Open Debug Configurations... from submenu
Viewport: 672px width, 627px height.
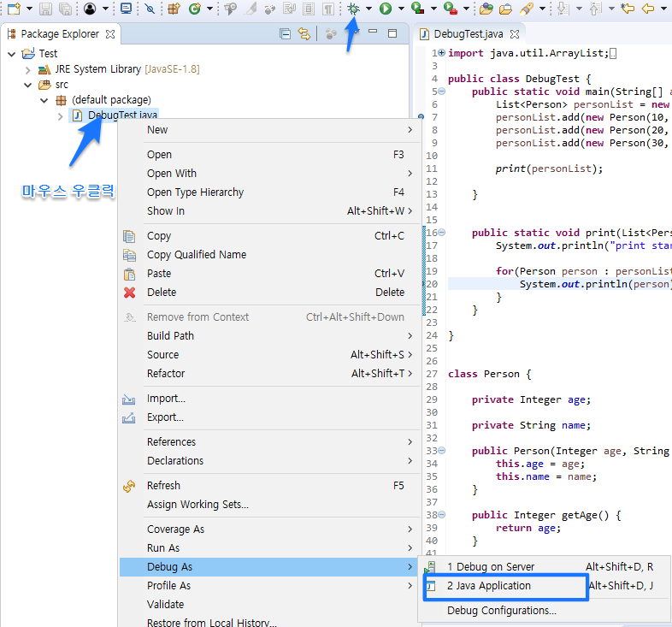[x=545, y=611]
